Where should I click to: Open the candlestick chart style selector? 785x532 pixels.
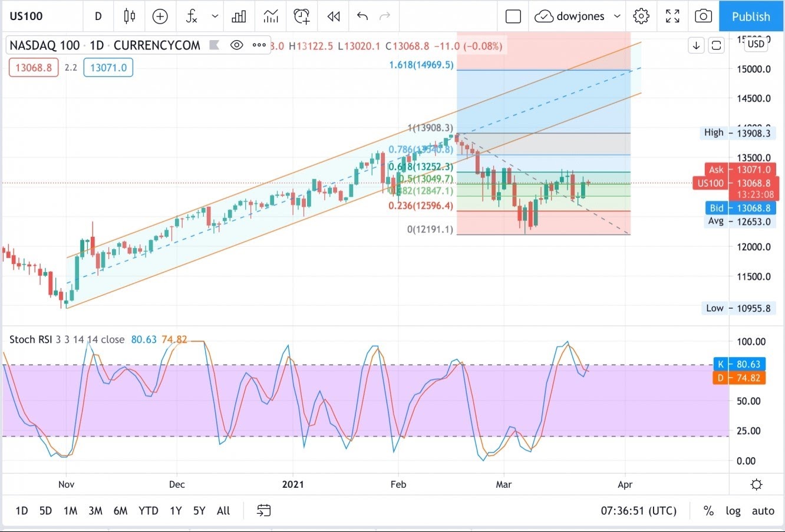point(129,16)
